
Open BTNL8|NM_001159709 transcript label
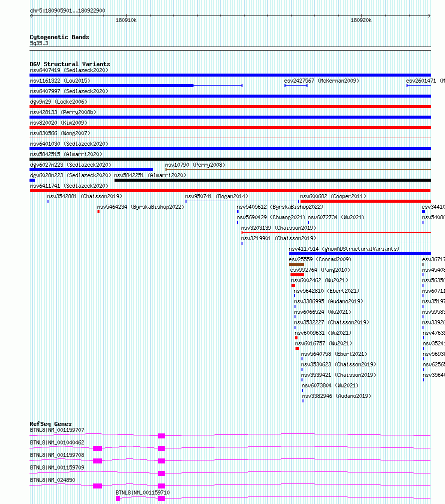pyautogui.click(x=57, y=467)
